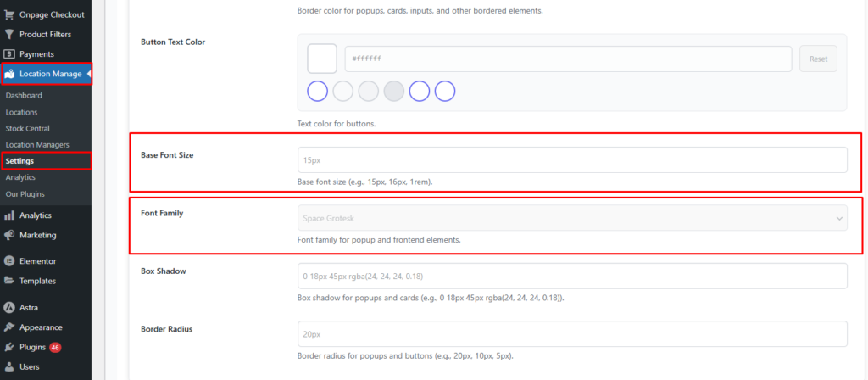Click the Location Manage sidebar icon

[8, 75]
